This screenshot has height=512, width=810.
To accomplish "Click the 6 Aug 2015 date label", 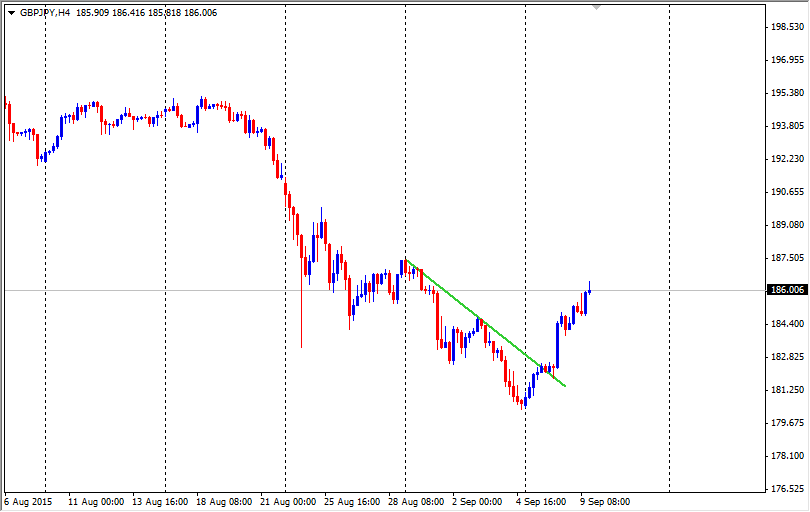I will click(x=28, y=502).
